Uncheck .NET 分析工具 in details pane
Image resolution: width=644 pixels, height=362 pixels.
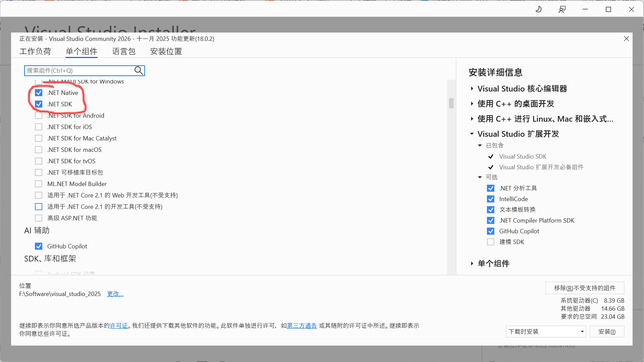(491, 188)
